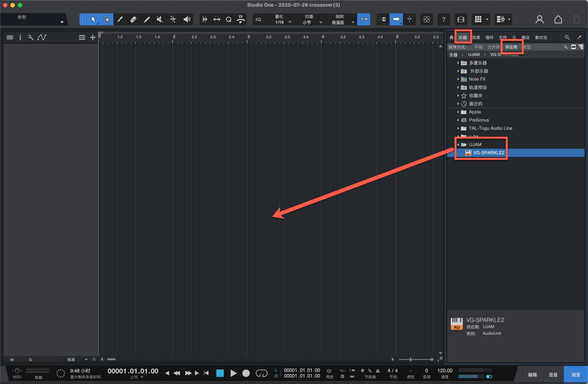Select the Bend tool
The width and height of the screenshot is (588, 384).
click(173, 20)
